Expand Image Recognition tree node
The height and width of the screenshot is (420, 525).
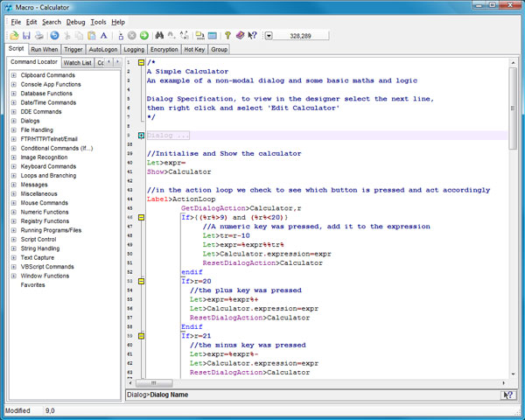click(13, 157)
